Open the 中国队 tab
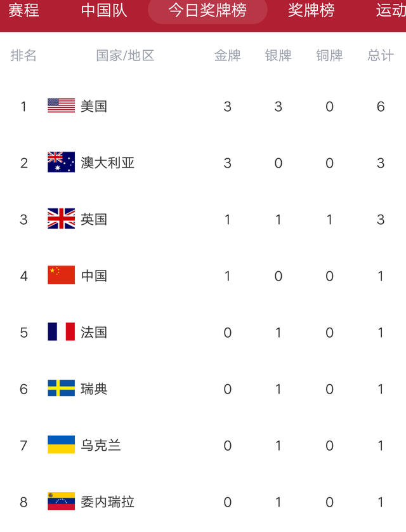The height and width of the screenshot is (532, 406). [x=104, y=10]
